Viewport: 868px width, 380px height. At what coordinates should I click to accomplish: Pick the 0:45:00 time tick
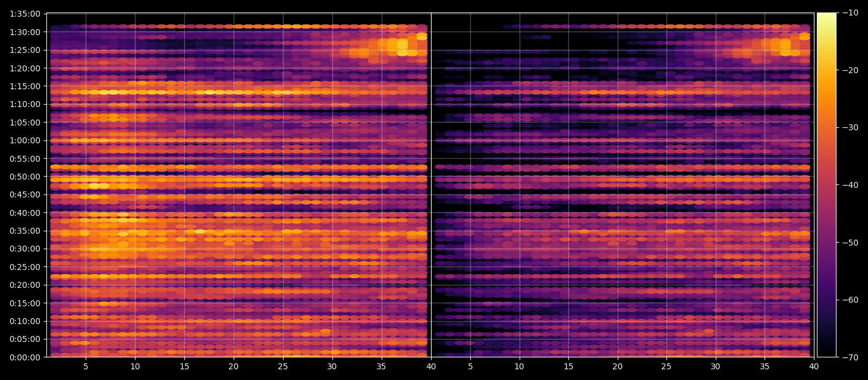pos(25,194)
